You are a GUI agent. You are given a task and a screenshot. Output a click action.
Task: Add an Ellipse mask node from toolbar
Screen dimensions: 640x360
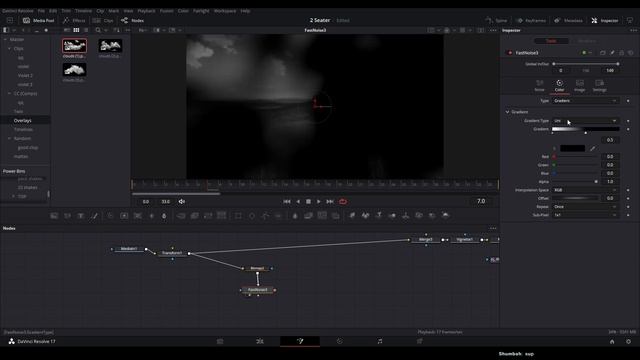pos(252,216)
